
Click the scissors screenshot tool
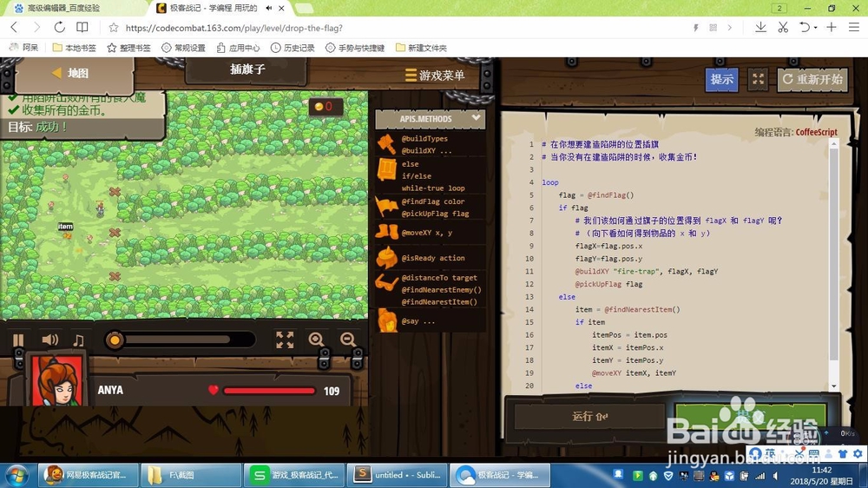coord(783,27)
